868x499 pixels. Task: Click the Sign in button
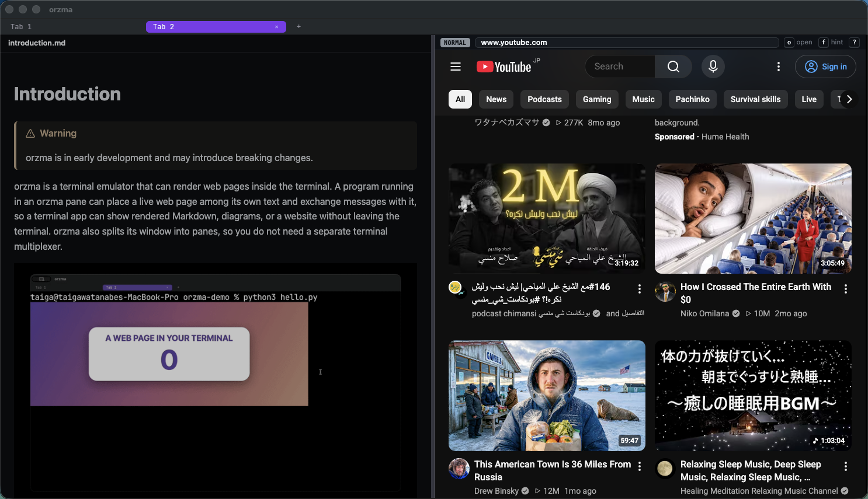825,67
